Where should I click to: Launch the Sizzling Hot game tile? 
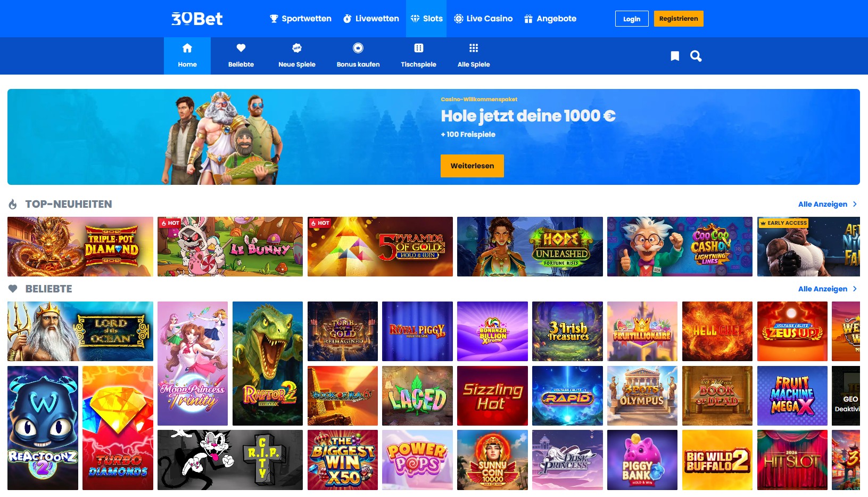click(492, 396)
